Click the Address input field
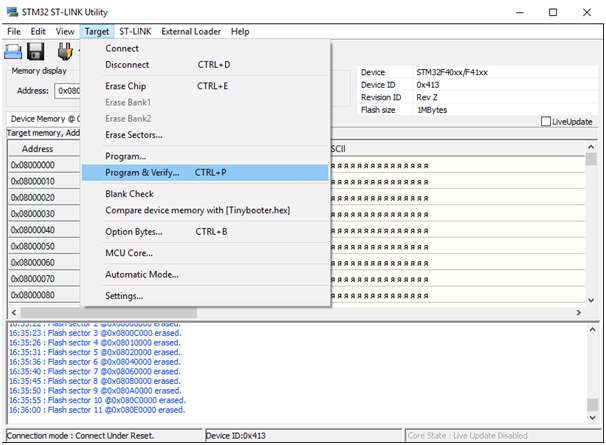The image size is (606, 445). click(x=68, y=91)
